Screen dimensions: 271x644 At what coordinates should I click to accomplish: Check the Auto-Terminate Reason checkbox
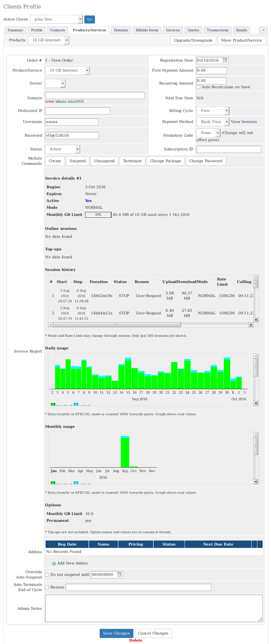click(47, 587)
